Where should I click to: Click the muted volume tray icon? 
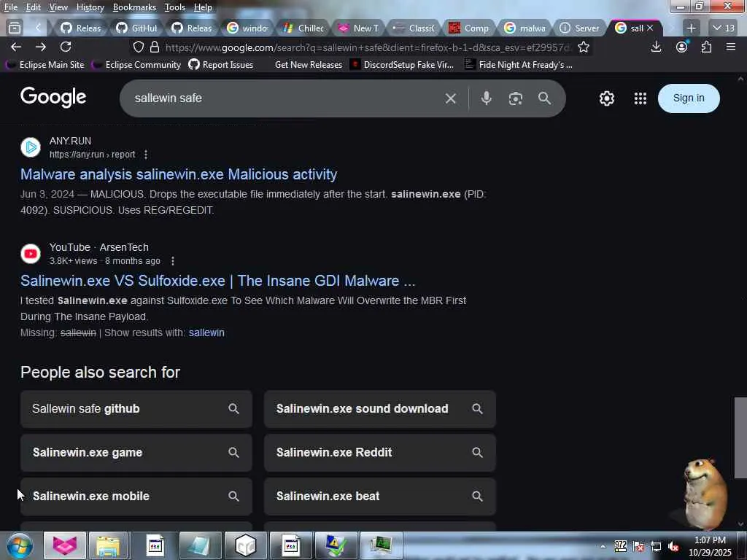(673, 546)
